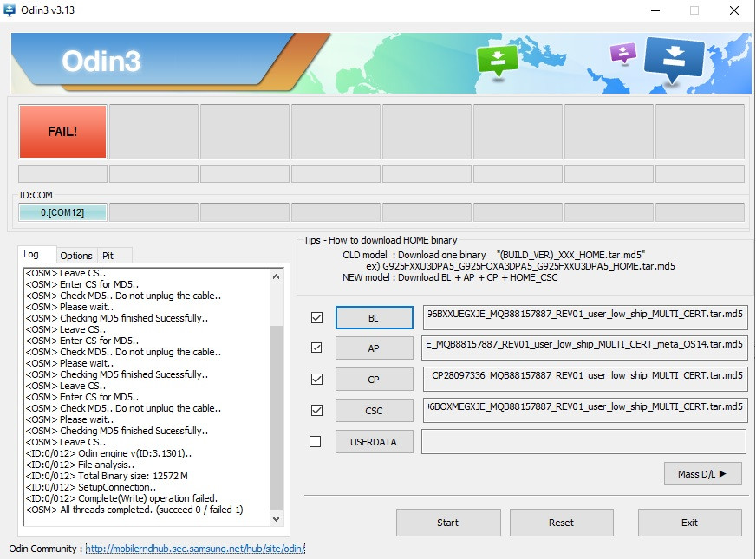Click the green download bubble icon in banner

[x=497, y=61]
